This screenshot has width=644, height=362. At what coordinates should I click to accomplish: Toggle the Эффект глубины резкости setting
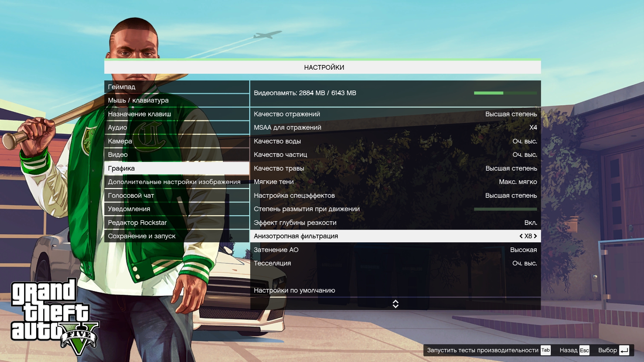coord(395,223)
